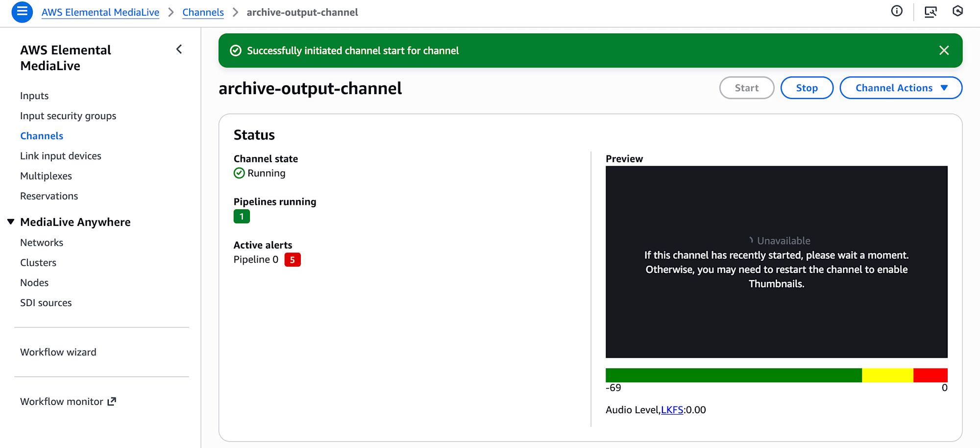
Task: Navigate to Multiplexes
Action: pos(46,176)
